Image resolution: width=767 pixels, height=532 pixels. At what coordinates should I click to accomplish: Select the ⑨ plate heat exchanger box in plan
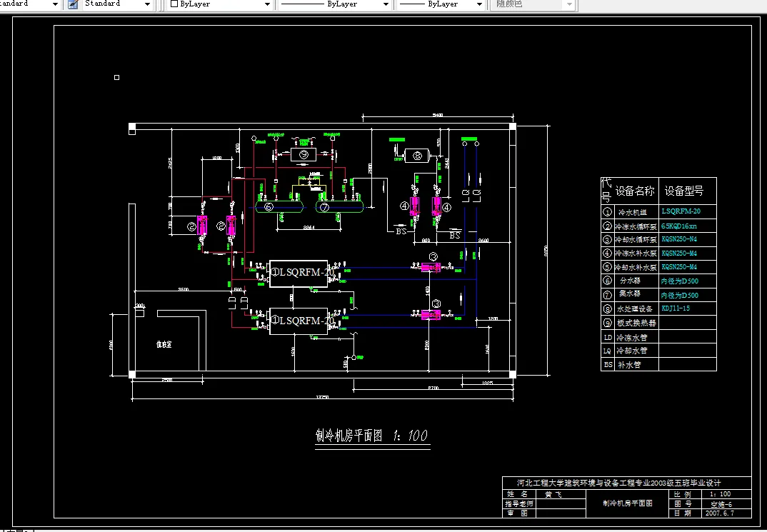point(304,154)
